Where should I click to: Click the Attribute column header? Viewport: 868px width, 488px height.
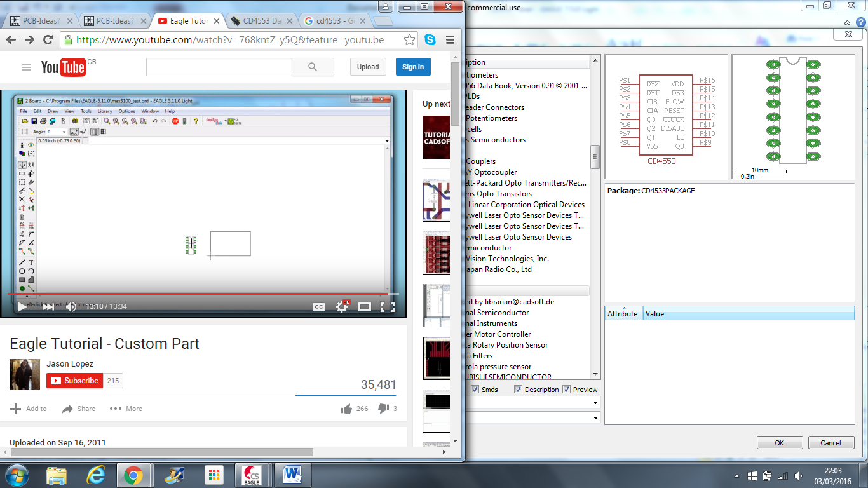pyautogui.click(x=623, y=314)
